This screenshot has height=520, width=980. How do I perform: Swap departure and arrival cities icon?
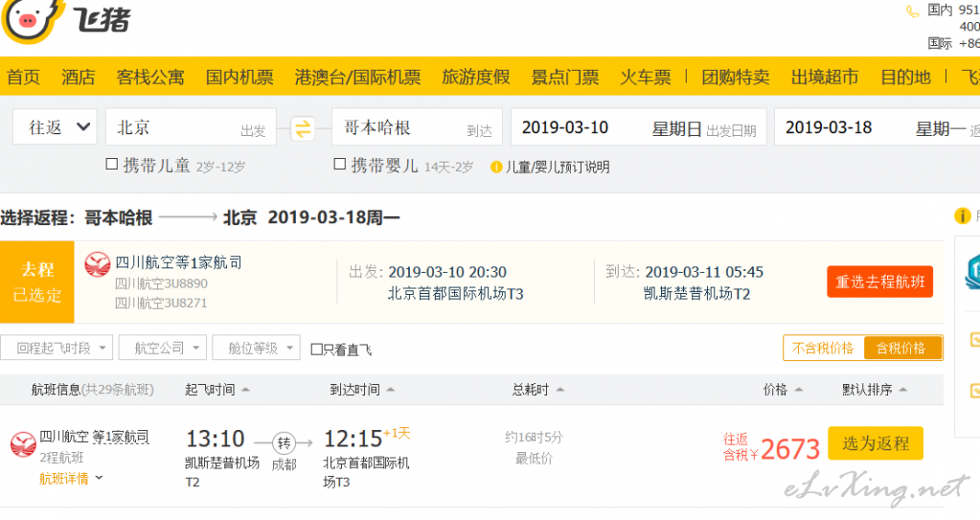(x=303, y=128)
